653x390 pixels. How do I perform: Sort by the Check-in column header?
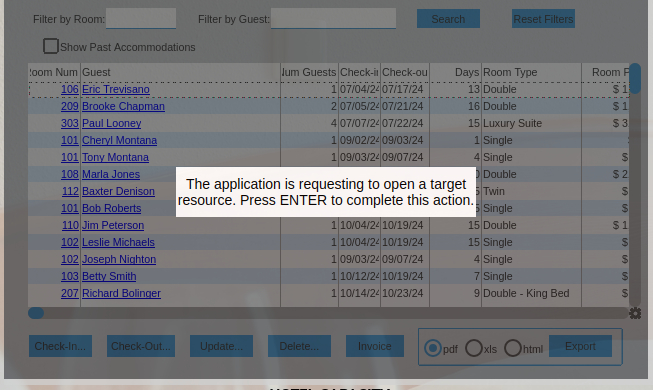point(359,72)
